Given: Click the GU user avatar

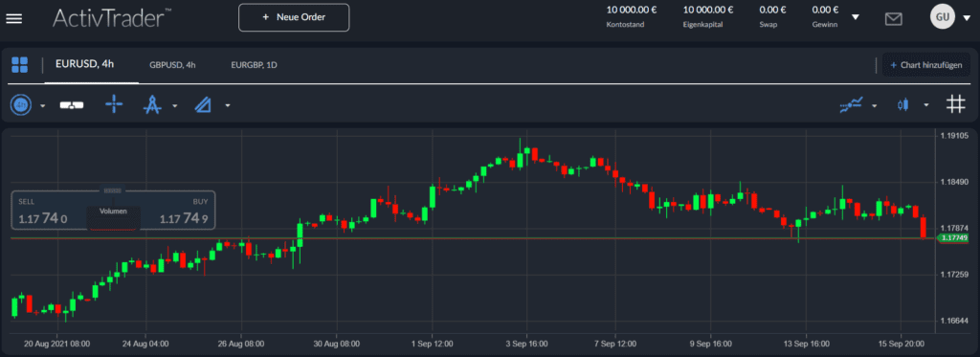Looking at the screenshot, I should pos(943,17).
